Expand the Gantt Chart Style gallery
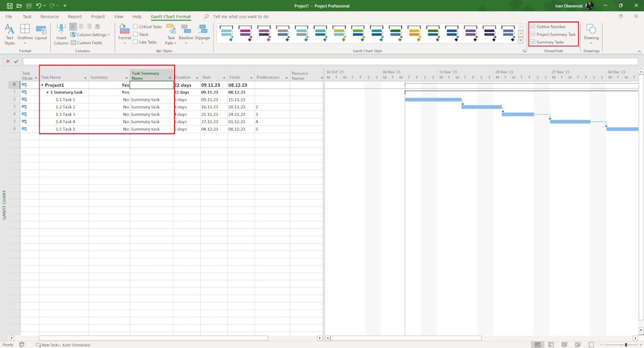644x348 pixels. [x=521, y=41]
